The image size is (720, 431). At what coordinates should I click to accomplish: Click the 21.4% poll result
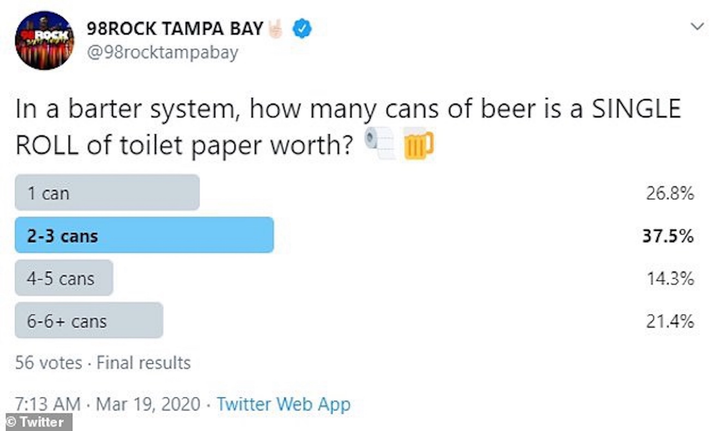(669, 322)
